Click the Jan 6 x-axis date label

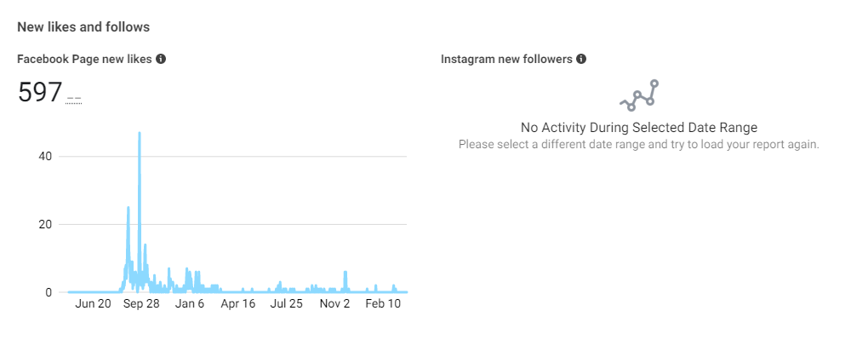190,304
